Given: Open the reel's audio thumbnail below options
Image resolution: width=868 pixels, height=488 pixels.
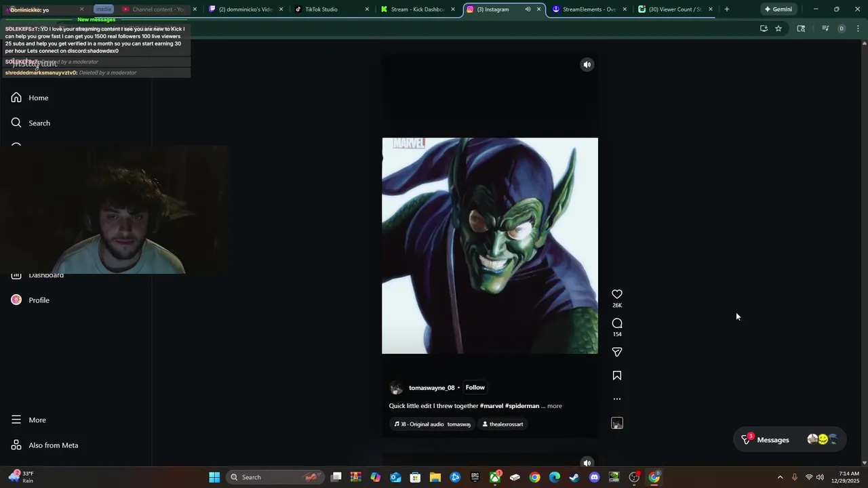Looking at the screenshot, I should [x=617, y=423].
